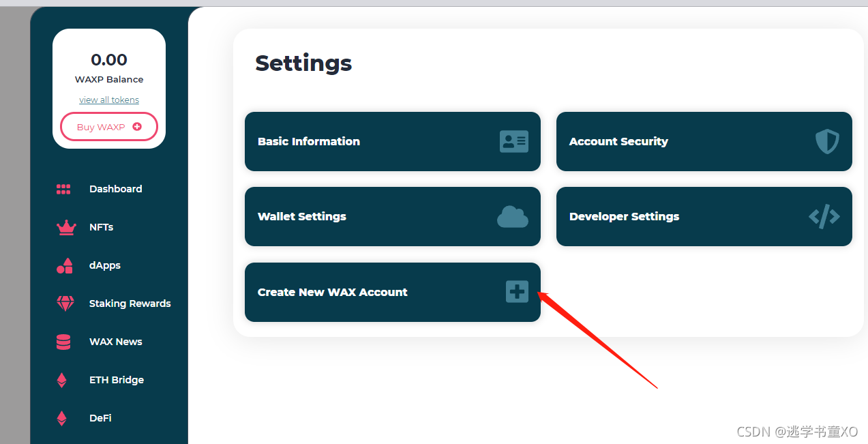Image resolution: width=868 pixels, height=444 pixels.
Task: Open the Account Security settings card
Action: click(x=704, y=141)
